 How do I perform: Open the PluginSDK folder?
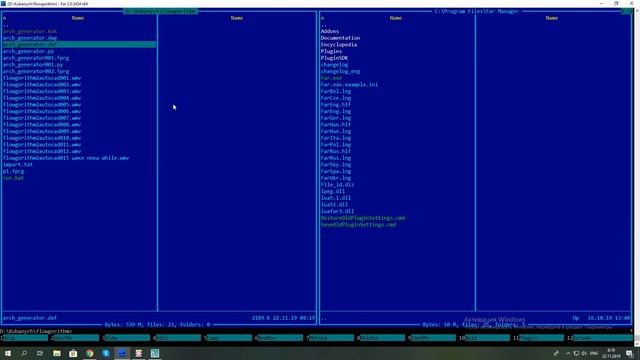(334, 58)
